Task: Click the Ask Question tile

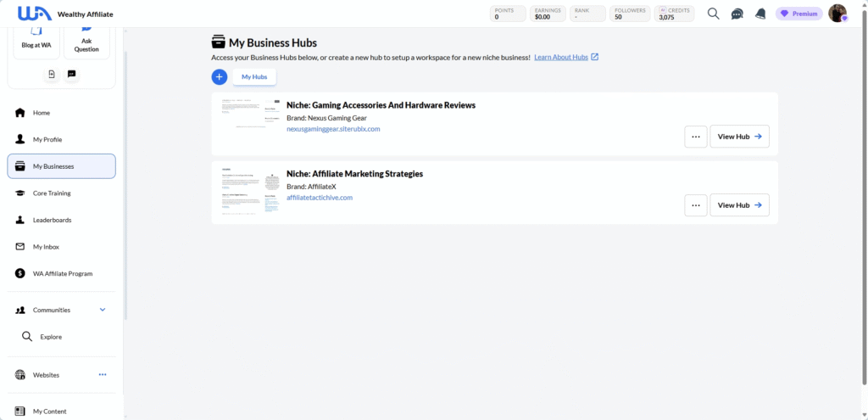Action: [86, 42]
